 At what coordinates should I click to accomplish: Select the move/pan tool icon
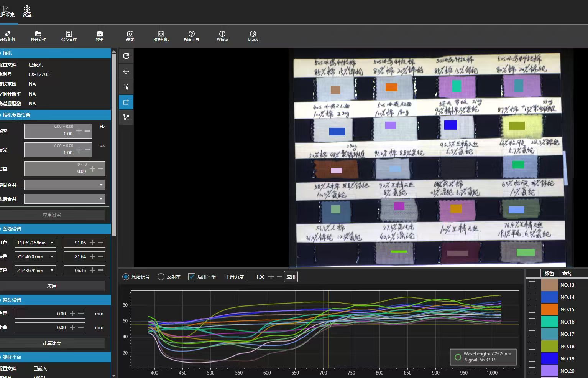[126, 71]
